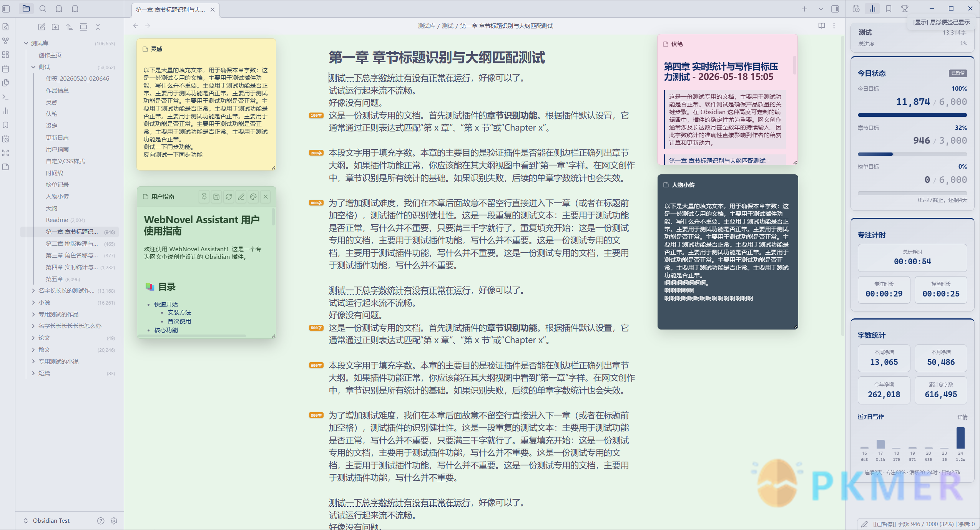Click the 详情 link above weekly chart
This screenshot has height=530, width=980.
coord(962,417)
